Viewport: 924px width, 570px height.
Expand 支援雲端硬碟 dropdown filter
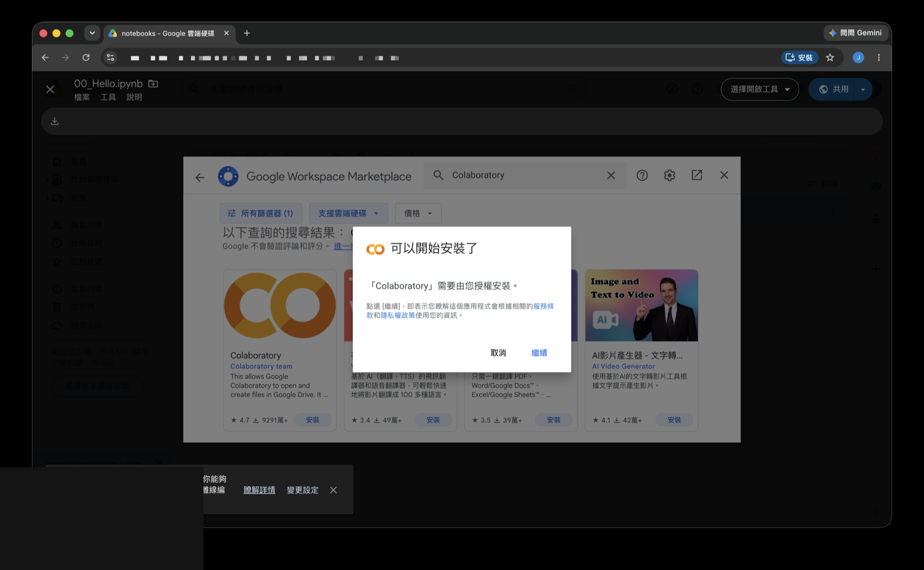pos(349,213)
